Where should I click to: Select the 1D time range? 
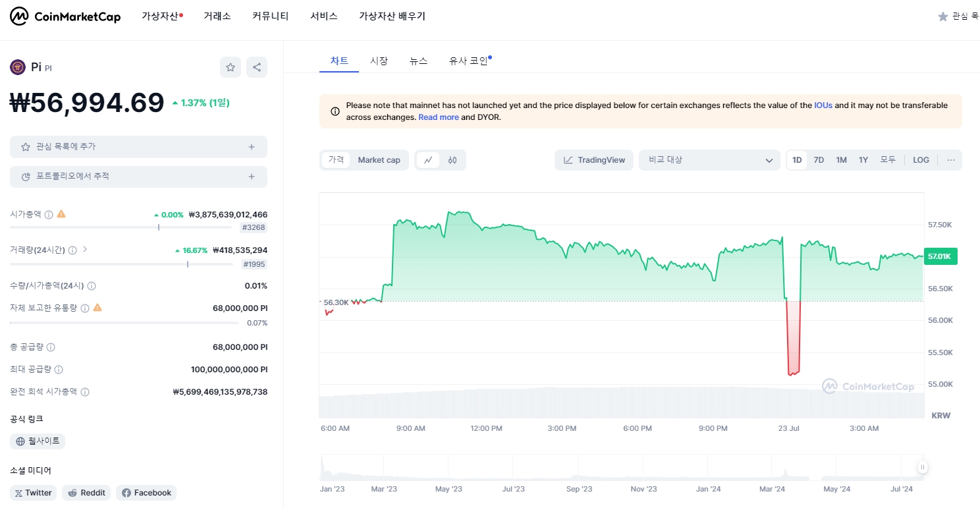coord(797,160)
